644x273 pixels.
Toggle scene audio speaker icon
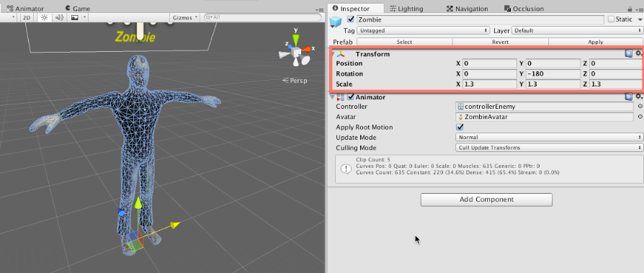tap(59, 17)
